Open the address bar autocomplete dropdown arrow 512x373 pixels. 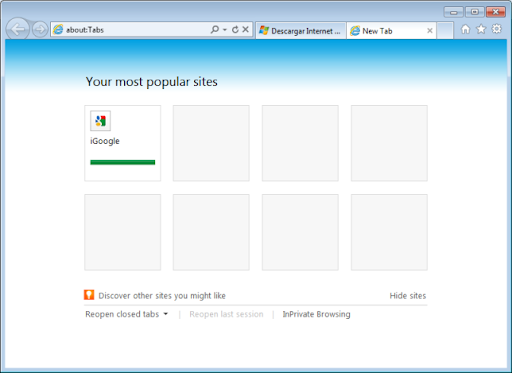[225, 30]
